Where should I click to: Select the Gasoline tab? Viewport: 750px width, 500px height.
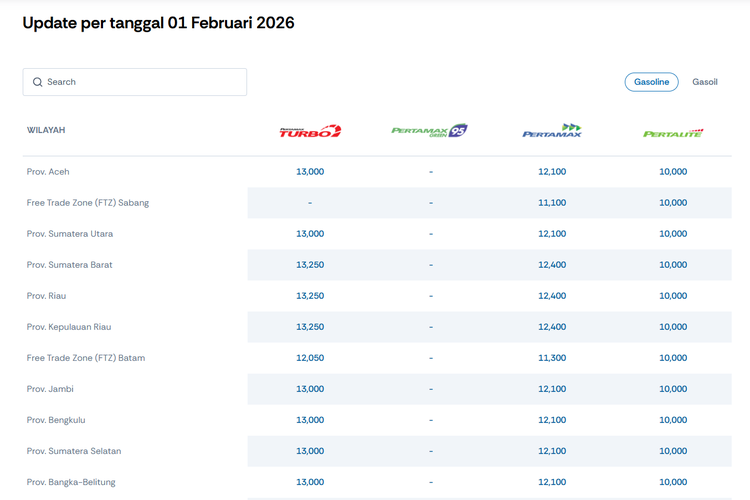[x=651, y=82]
